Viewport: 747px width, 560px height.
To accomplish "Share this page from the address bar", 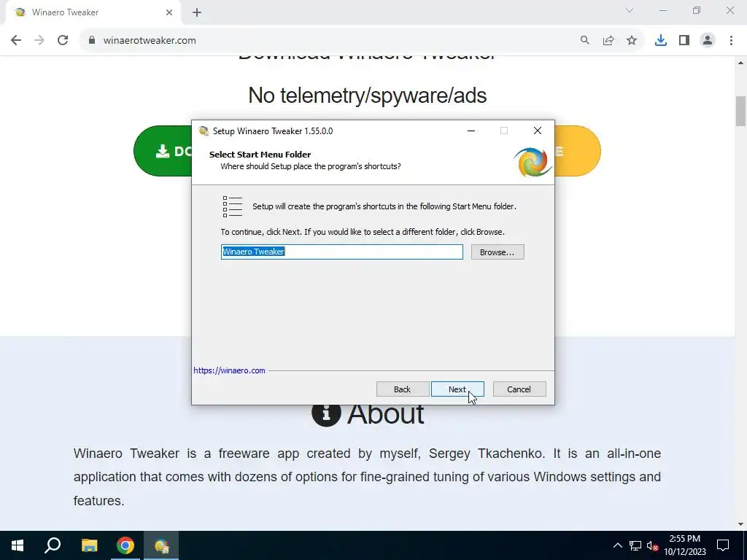I will click(608, 40).
